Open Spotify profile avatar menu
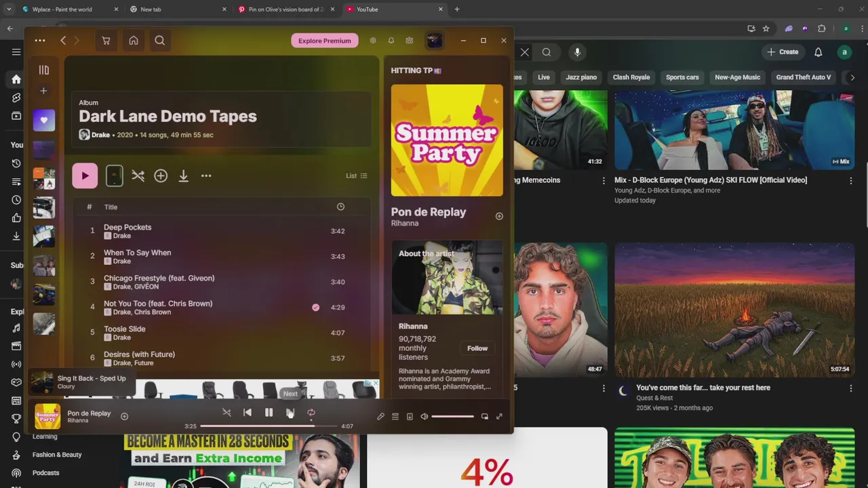The image size is (868, 488). pos(435,41)
